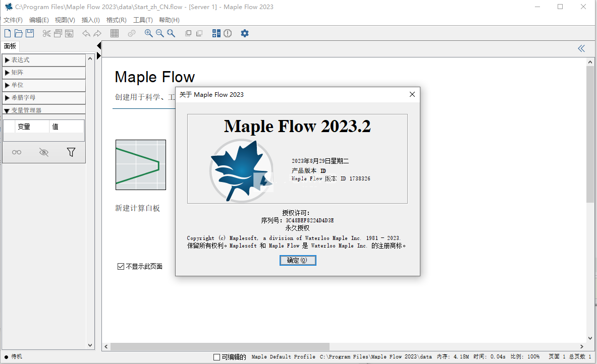The image size is (597, 364).
Task: Select the 面板 tab
Action: point(10,46)
